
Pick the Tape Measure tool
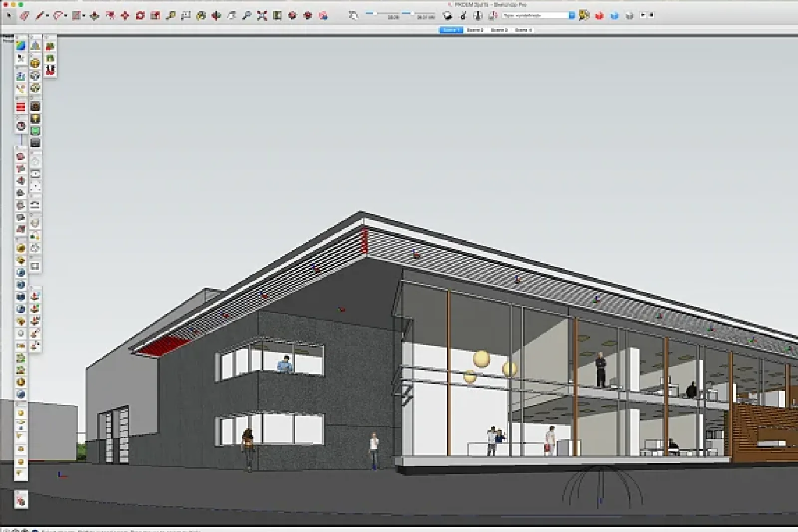click(x=171, y=16)
